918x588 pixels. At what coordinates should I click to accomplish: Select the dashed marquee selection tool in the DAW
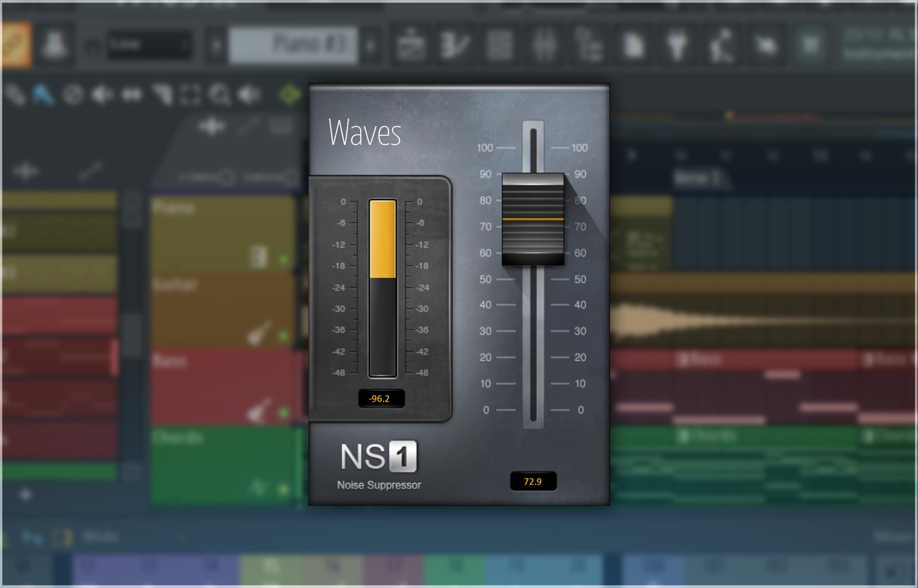(x=190, y=95)
